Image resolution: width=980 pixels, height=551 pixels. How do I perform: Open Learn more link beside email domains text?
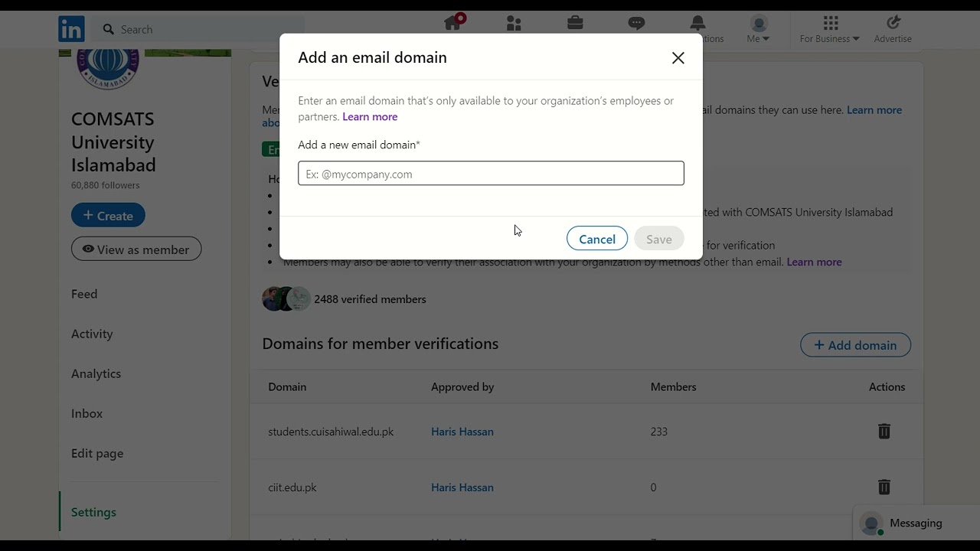click(874, 110)
